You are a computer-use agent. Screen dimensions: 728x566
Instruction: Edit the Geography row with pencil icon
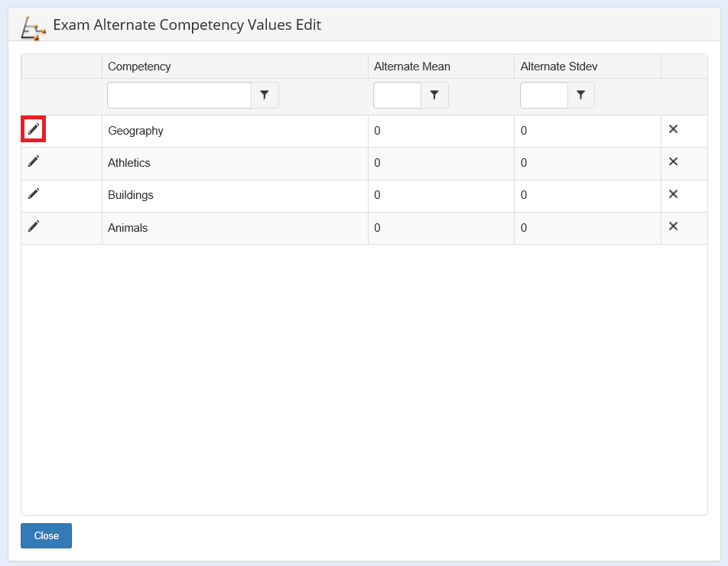click(33, 129)
